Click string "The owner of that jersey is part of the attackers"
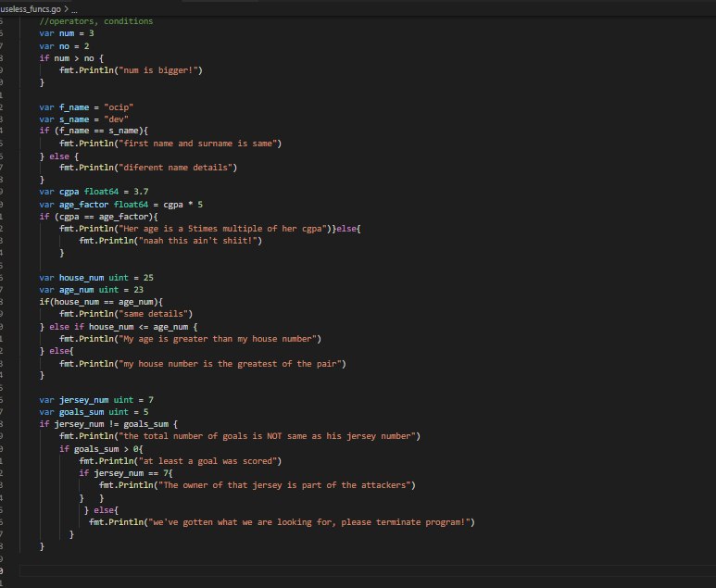The image size is (716, 588). click(x=284, y=485)
